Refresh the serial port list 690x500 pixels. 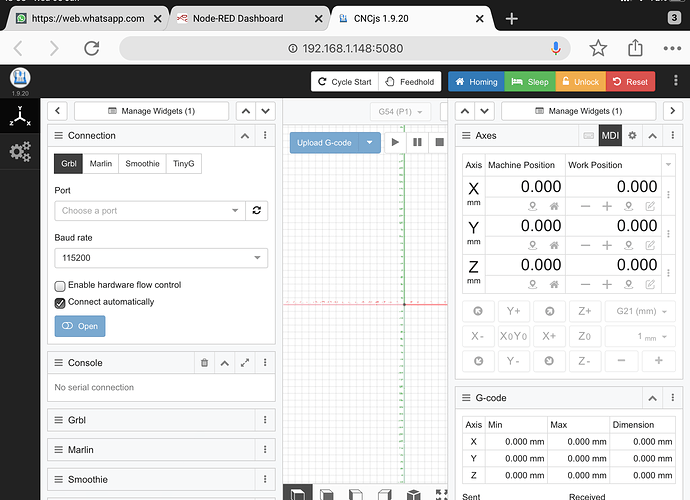(257, 210)
